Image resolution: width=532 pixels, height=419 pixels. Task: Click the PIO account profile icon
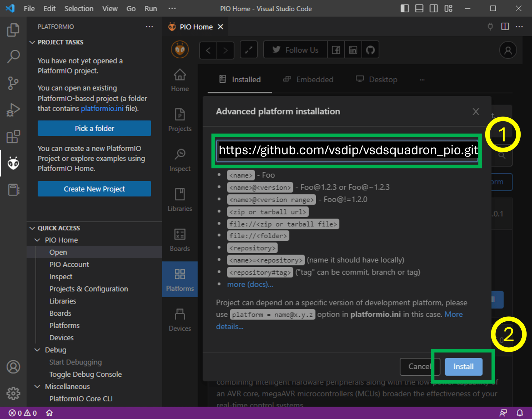tap(508, 50)
